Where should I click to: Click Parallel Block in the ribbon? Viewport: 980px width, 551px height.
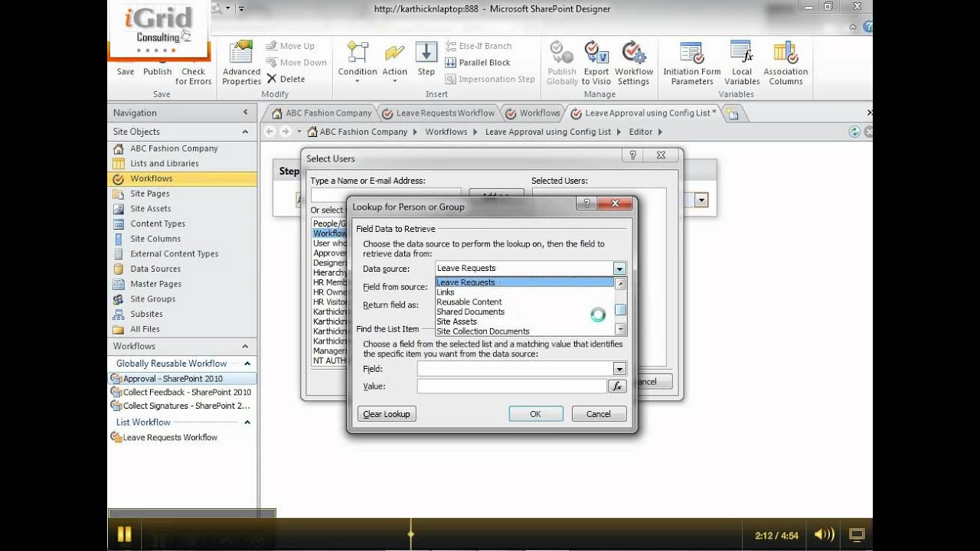pyautogui.click(x=477, y=63)
